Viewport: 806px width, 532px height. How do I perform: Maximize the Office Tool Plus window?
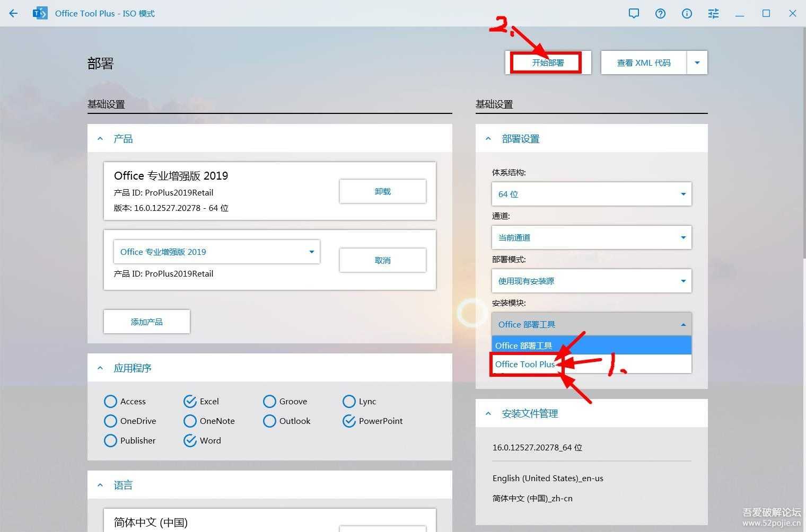tap(766, 13)
